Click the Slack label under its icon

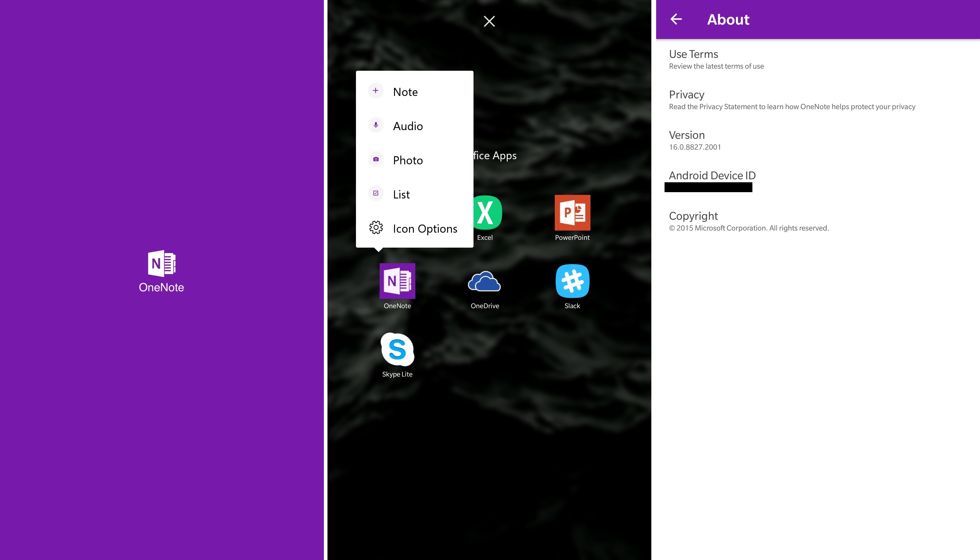[x=572, y=306]
